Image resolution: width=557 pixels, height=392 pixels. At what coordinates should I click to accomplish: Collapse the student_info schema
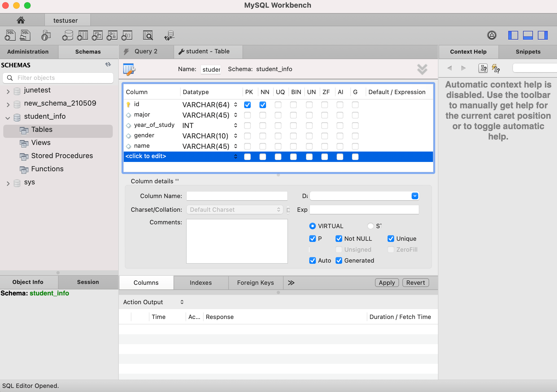pyautogui.click(x=8, y=118)
